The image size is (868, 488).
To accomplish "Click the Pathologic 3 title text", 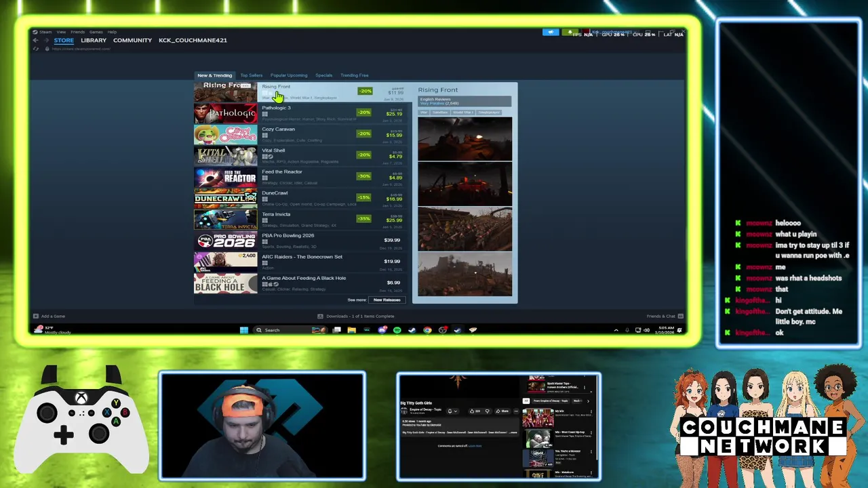I will click(x=276, y=108).
